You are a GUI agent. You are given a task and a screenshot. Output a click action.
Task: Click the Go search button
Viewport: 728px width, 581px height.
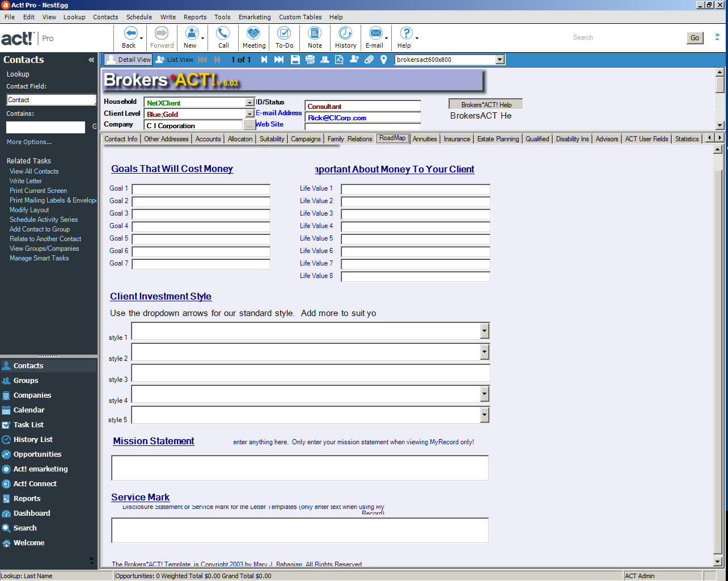click(x=695, y=38)
